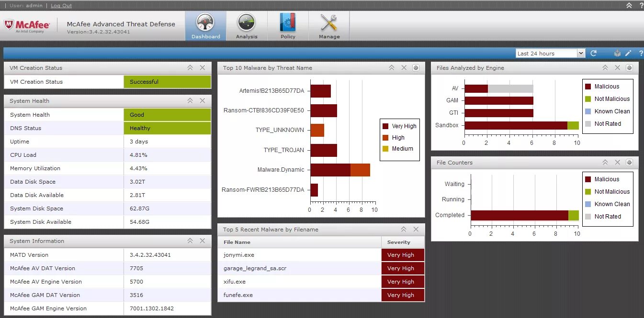Close the System Information panel
644x318 pixels.
(x=203, y=241)
